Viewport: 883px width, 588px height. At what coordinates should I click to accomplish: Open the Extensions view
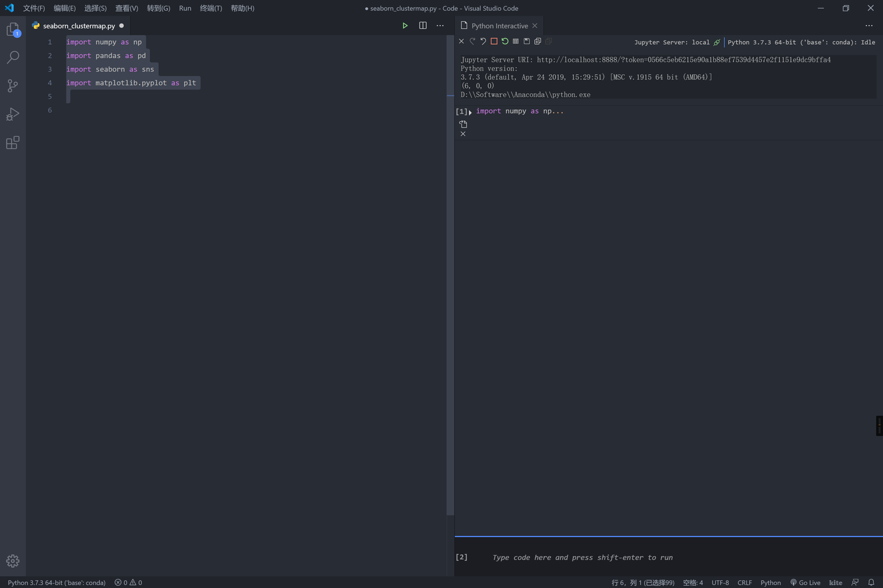[13, 143]
